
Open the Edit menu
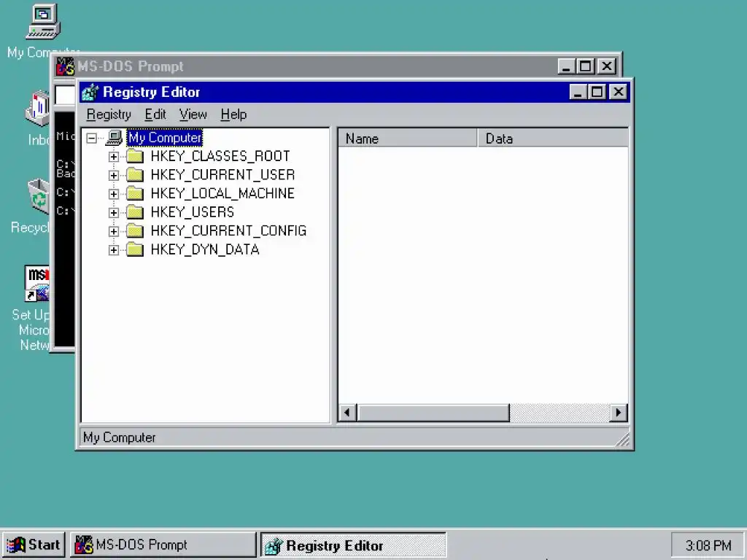pyautogui.click(x=155, y=114)
